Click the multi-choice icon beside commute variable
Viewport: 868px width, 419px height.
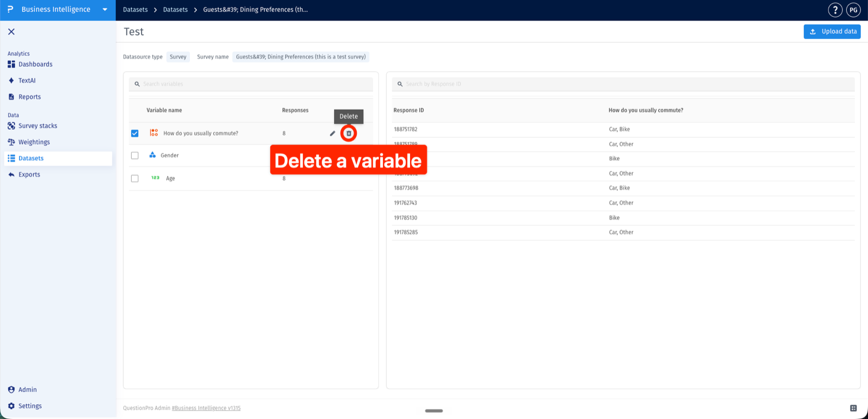(x=154, y=132)
